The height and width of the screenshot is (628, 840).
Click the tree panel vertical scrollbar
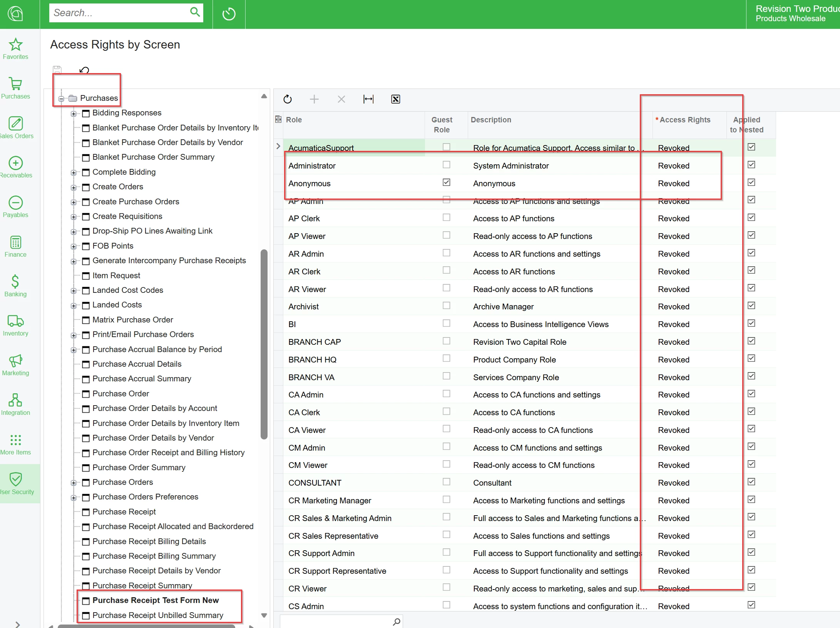coord(264,344)
